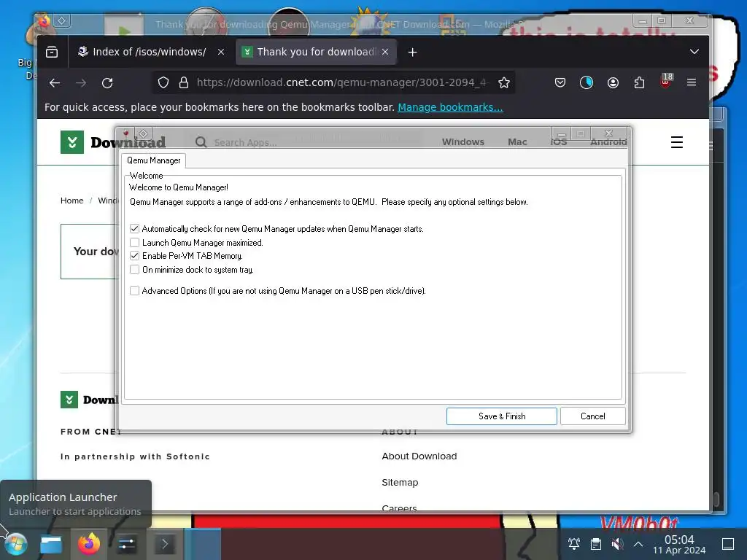Click Qemu dialog titlebar pin icon
This screenshot has height=560, width=747.
[143, 134]
